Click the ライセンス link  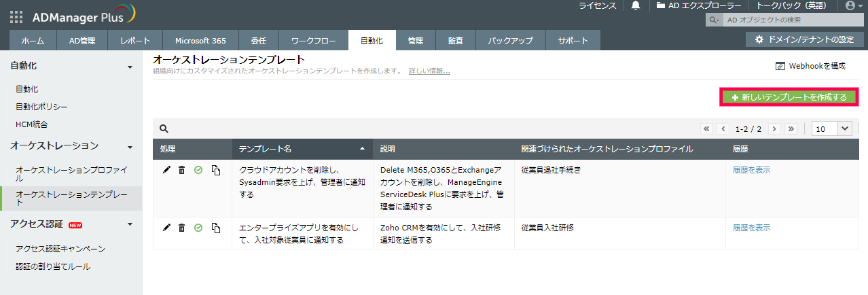(598, 5)
